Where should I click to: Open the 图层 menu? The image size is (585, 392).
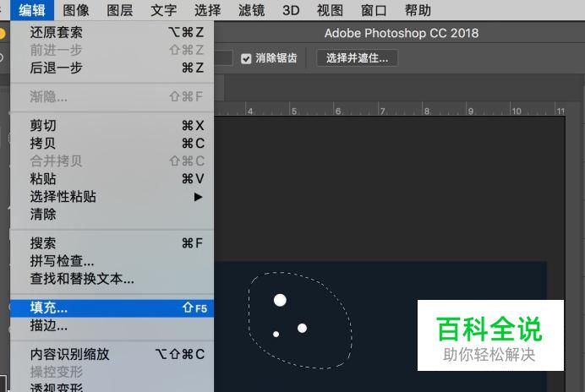(x=120, y=10)
